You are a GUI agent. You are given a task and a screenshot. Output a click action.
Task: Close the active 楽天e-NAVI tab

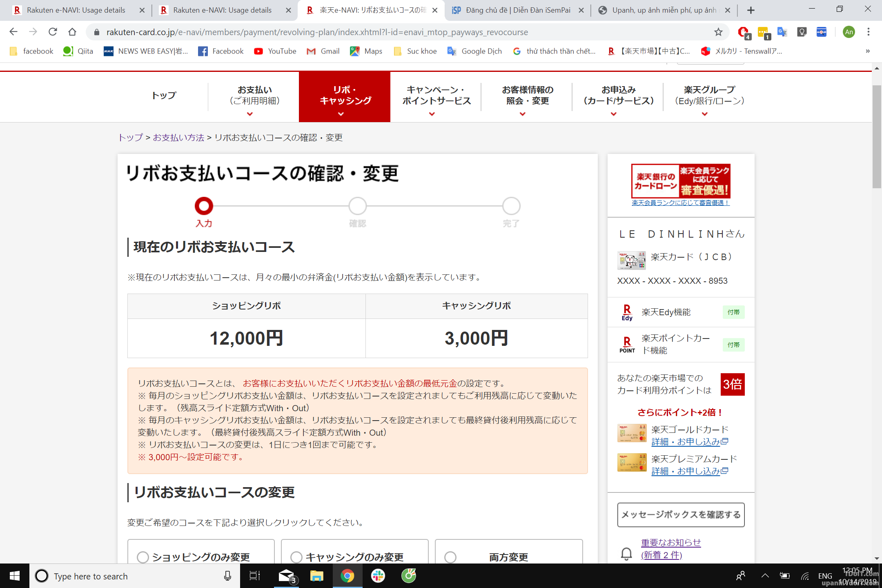pyautogui.click(x=435, y=10)
